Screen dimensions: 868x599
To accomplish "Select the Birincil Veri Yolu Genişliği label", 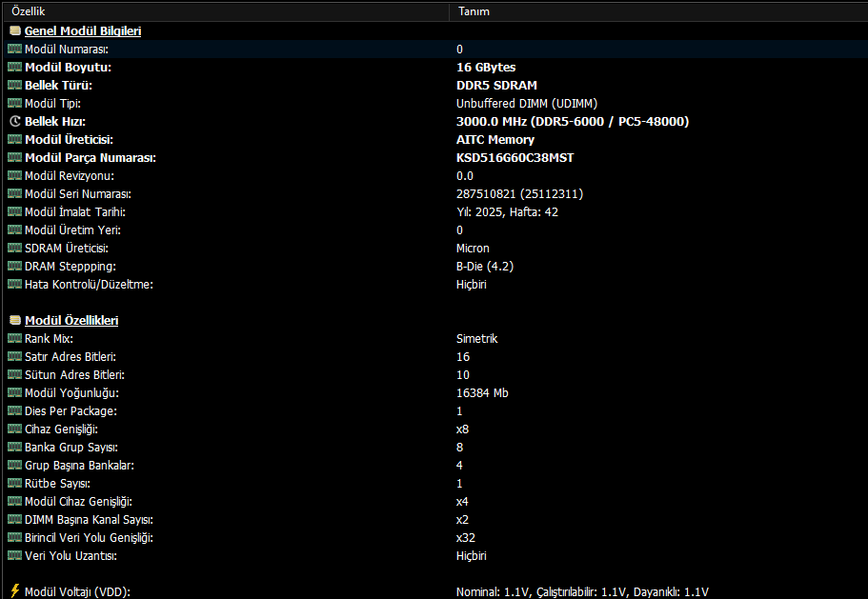I will point(89,538).
